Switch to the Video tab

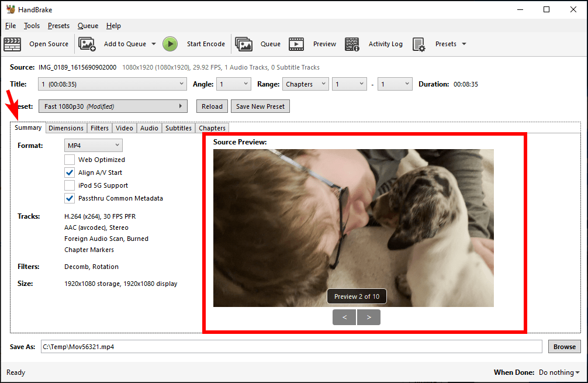pyautogui.click(x=124, y=127)
